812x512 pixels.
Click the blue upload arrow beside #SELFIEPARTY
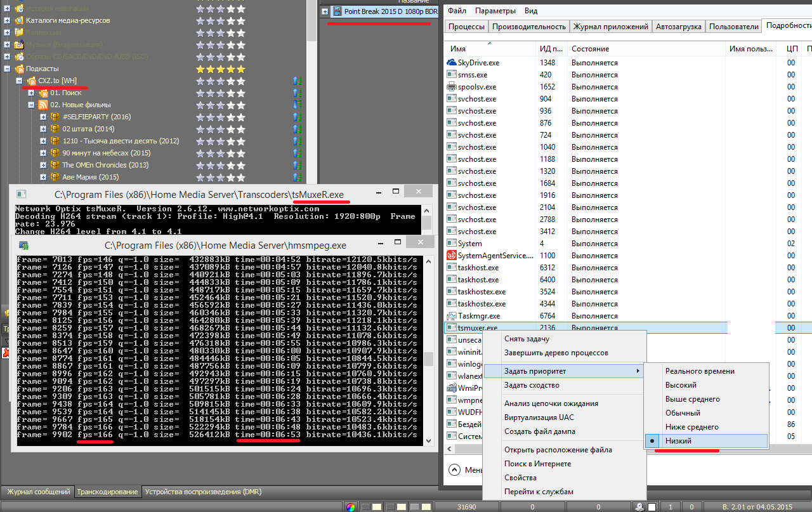coord(296,117)
